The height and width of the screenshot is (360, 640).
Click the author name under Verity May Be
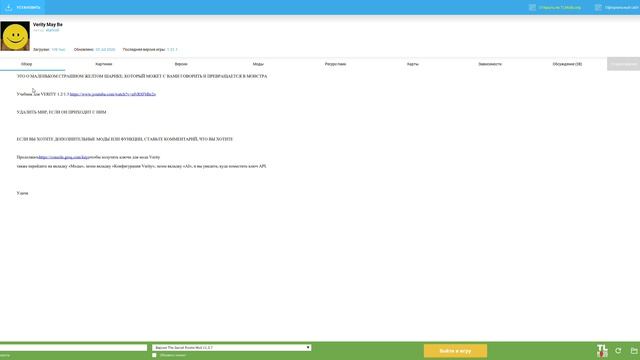point(52,30)
